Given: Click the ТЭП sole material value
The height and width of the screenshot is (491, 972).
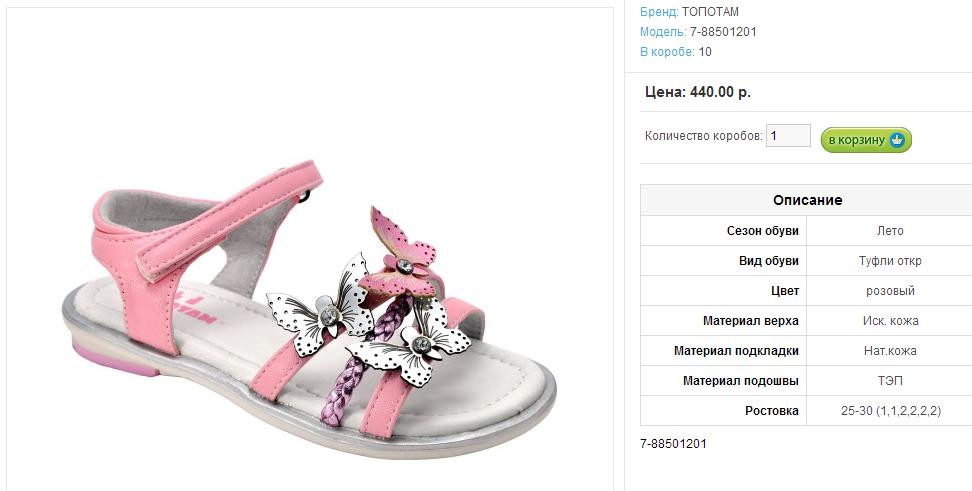Looking at the screenshot, I should click(889, 381).
